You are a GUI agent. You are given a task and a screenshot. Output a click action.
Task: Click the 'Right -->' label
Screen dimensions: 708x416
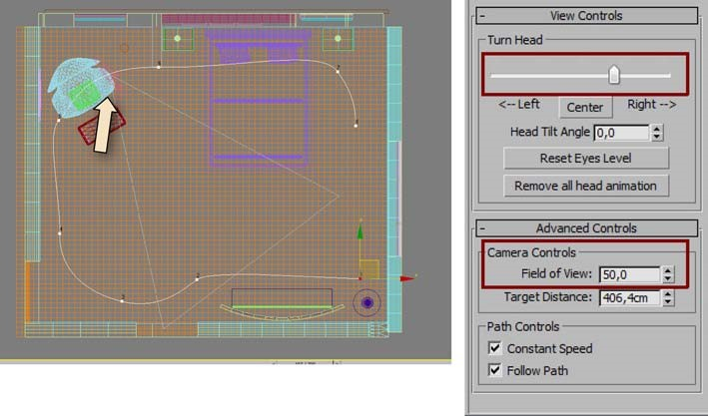tap(652, 104)
